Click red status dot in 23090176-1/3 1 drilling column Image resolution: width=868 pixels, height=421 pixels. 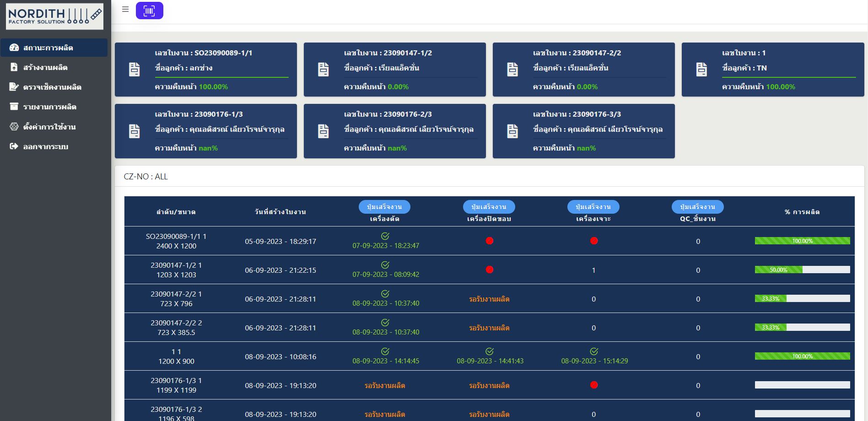pos(594,385)
